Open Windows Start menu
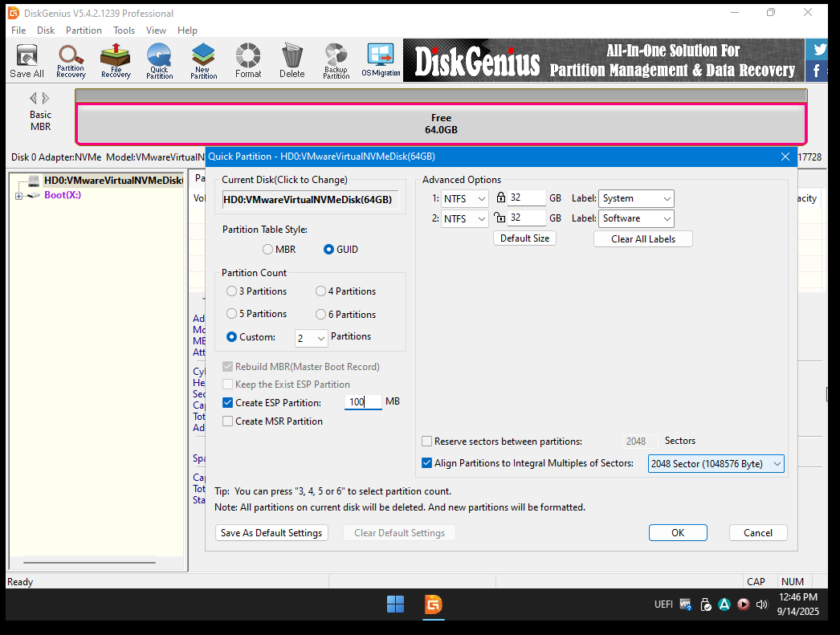The image size is (840, 635). click(395, 604)
